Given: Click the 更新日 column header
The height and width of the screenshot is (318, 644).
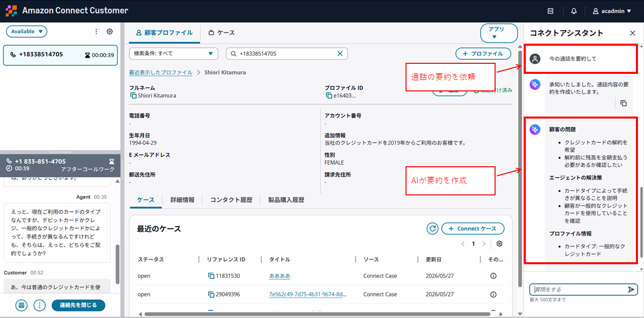Looking at the screenshot, I should click(x=434, y=259).
